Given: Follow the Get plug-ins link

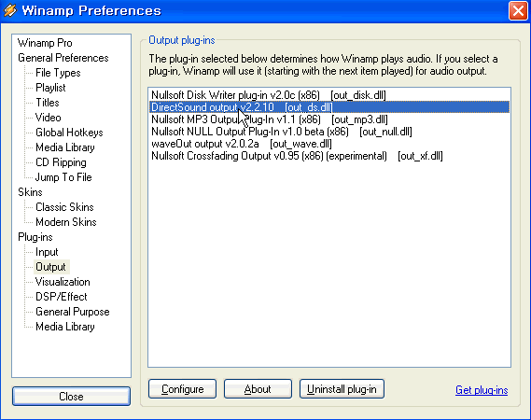Looking at the screenshot, I should pos(482,390).
